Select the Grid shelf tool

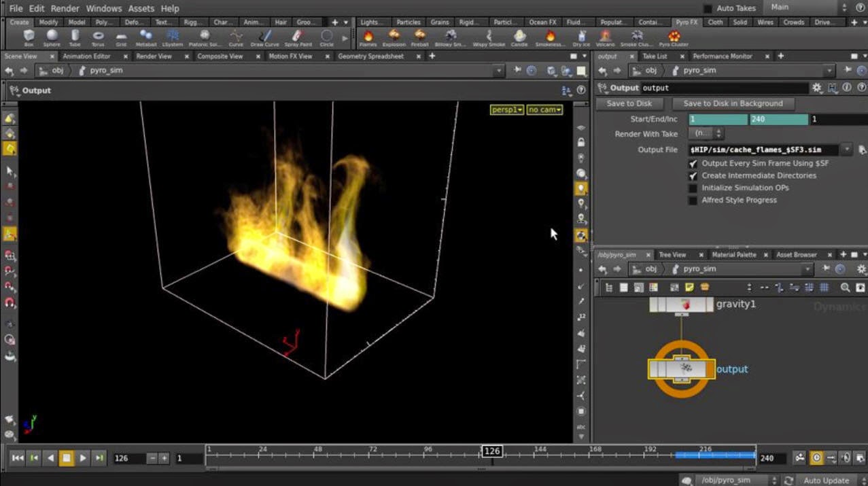(121, 37)
